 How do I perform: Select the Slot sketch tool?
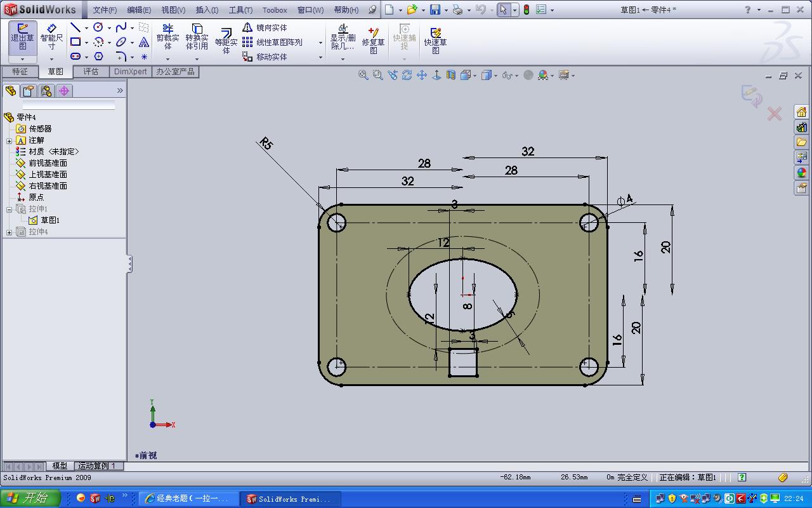pos(75,57)
